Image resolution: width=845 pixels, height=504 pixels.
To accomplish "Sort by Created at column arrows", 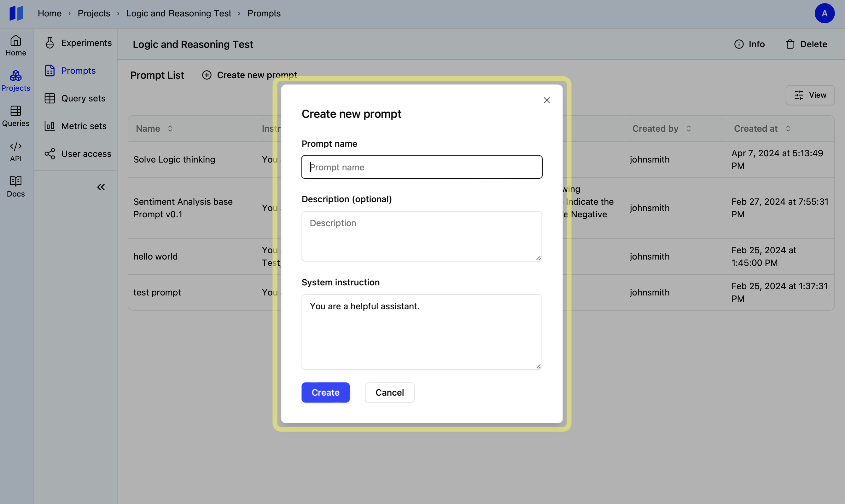I will point(788,129).
